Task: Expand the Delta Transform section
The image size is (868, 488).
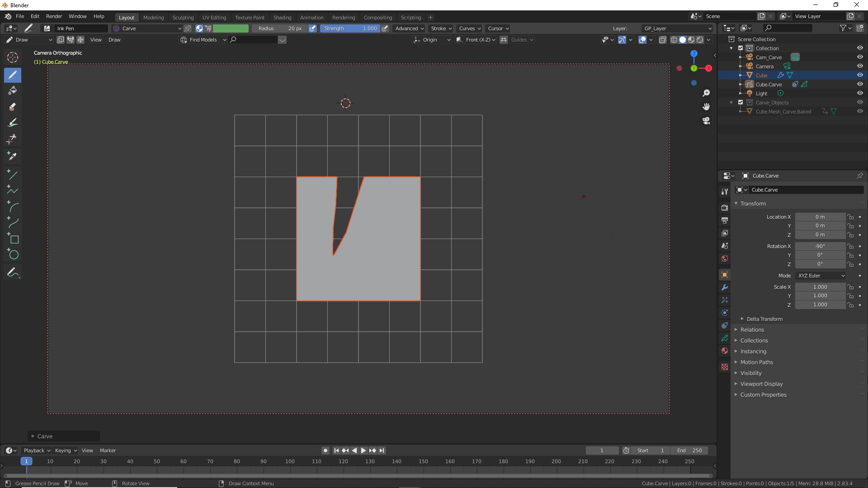Action: (x=764, y=319)
